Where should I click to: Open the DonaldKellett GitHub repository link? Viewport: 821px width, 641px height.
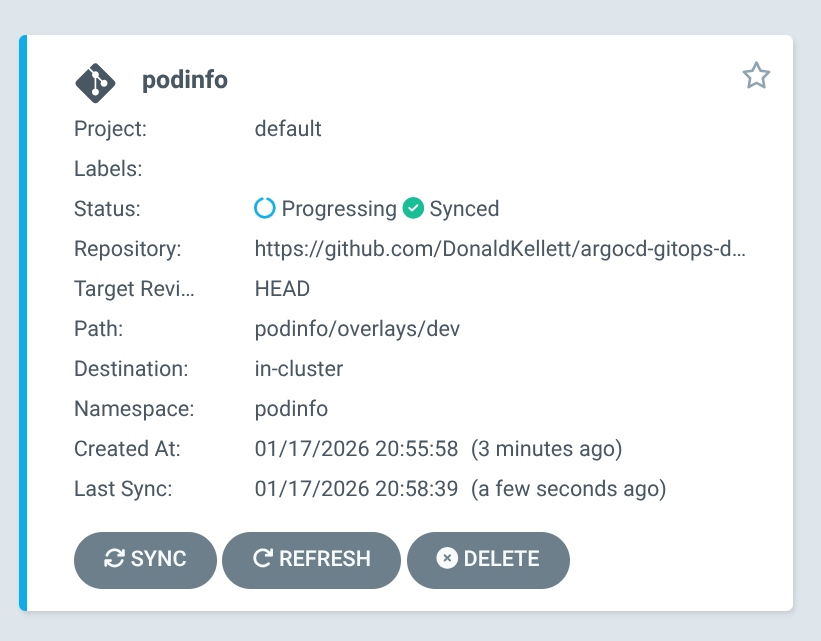coord(500,248)
